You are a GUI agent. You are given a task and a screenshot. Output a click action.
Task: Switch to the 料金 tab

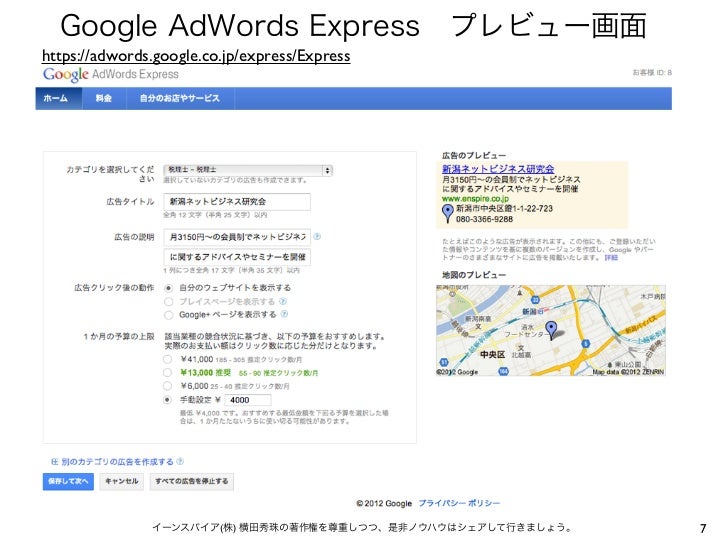pyautogui.click(x=104, y=98)
